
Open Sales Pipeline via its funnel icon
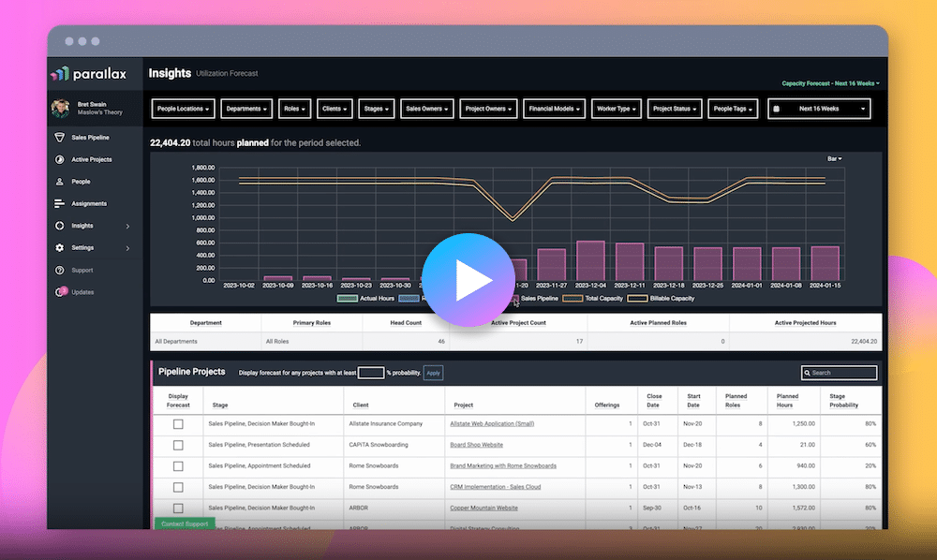pos(59,138)
